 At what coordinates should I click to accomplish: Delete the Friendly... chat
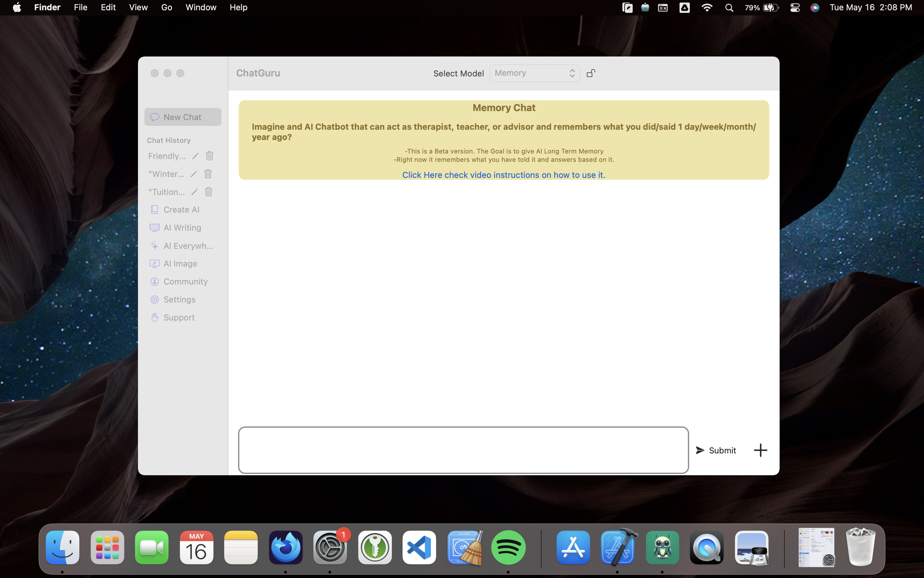[x=210, y=156]
